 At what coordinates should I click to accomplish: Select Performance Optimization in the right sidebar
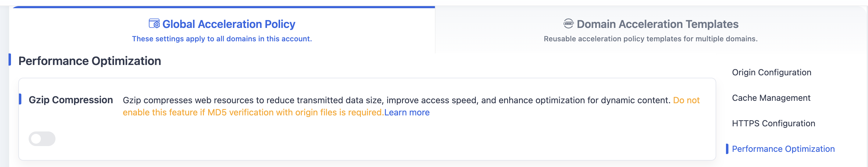coord(783,149)
